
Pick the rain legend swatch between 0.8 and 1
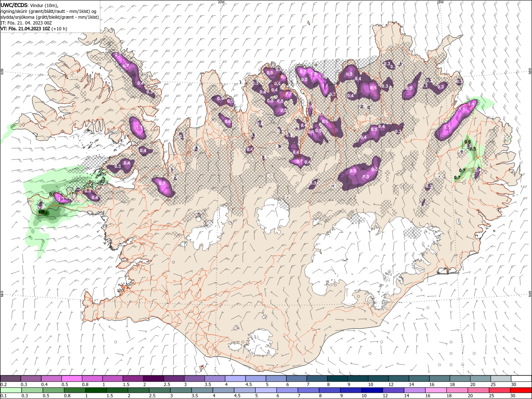pyautogui.click(x=74, y=390)
